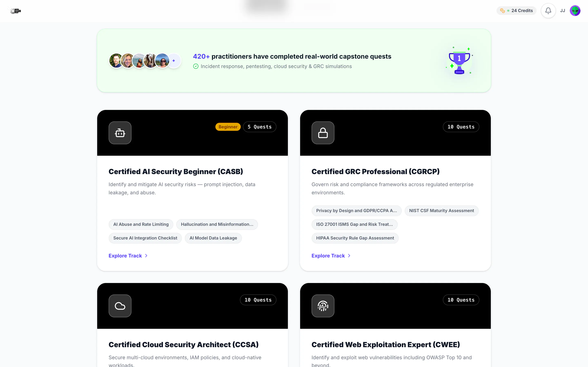Click the cloud icon on CCSA card

click(120, 306)
